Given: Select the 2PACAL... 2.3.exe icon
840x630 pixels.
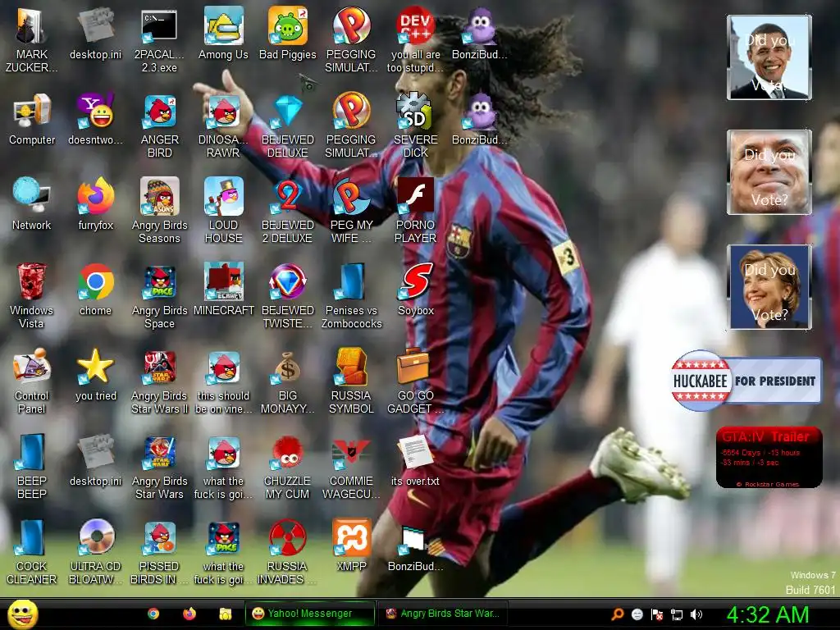Looking at the screenshot, I should tap(159, 39).
